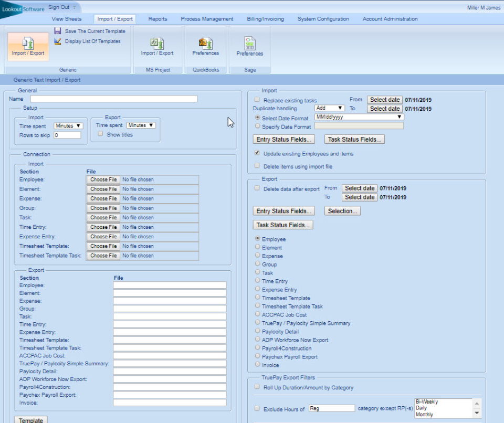
Task: Open the Duplicate handling dropdown
Action: [x=330, y=108]
